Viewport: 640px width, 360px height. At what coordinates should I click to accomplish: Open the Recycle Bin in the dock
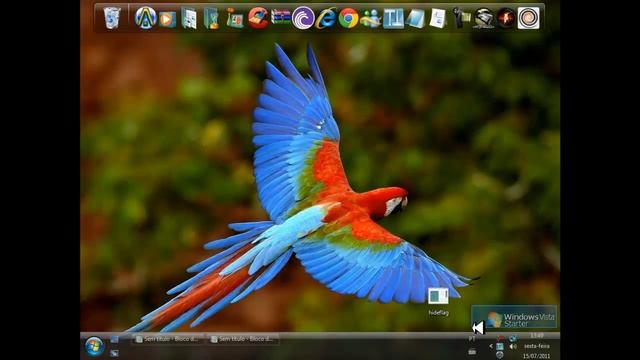[111, 18]
